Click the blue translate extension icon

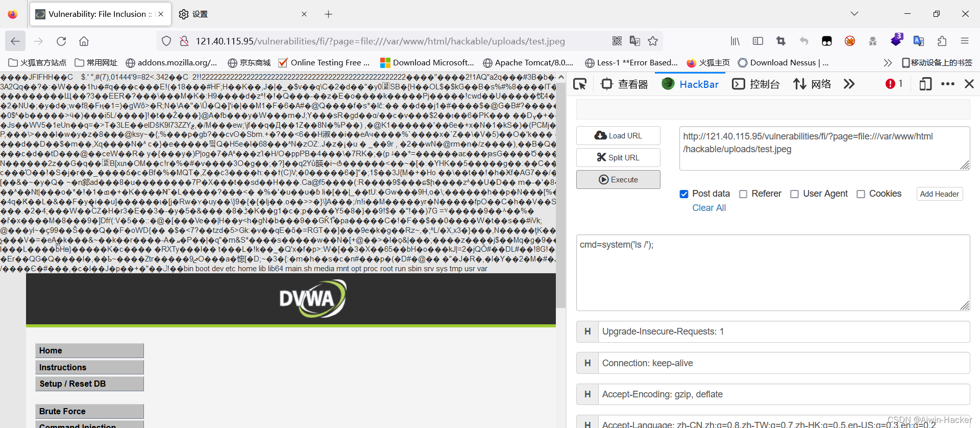[919, 41]
